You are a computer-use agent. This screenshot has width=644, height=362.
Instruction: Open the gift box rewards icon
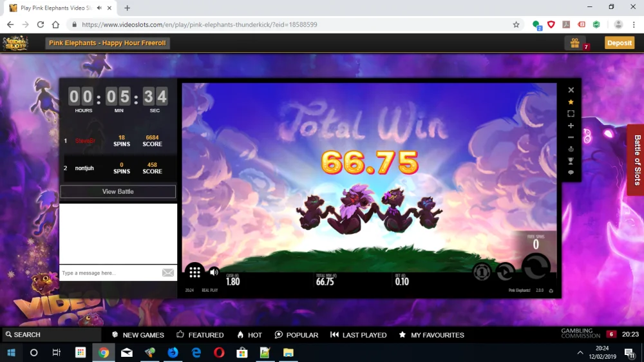(x=575, y=43)
